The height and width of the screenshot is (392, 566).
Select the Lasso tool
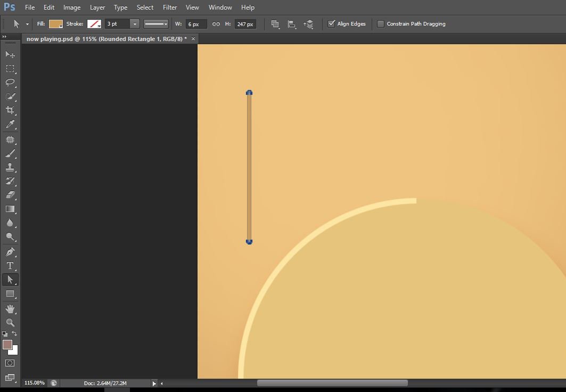(10, 83)
